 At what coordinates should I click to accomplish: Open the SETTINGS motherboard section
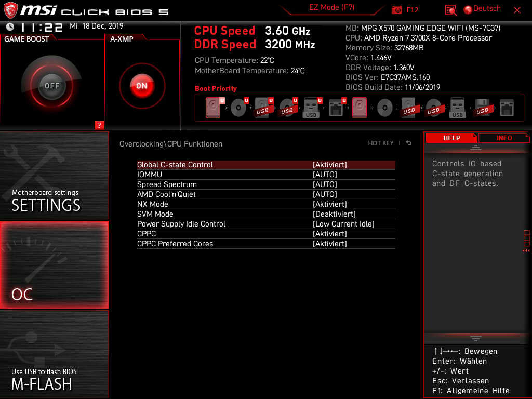[54, 176]
